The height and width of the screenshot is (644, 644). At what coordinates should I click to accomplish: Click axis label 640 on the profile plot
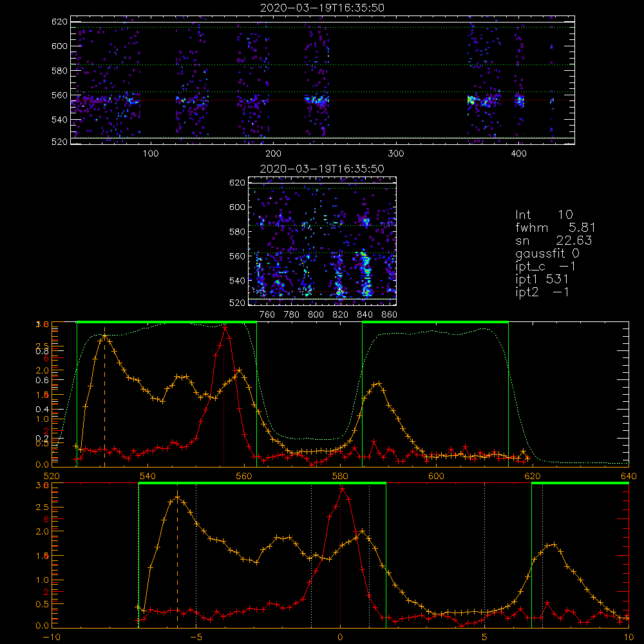pyautogui.click(x=629, y=476)
